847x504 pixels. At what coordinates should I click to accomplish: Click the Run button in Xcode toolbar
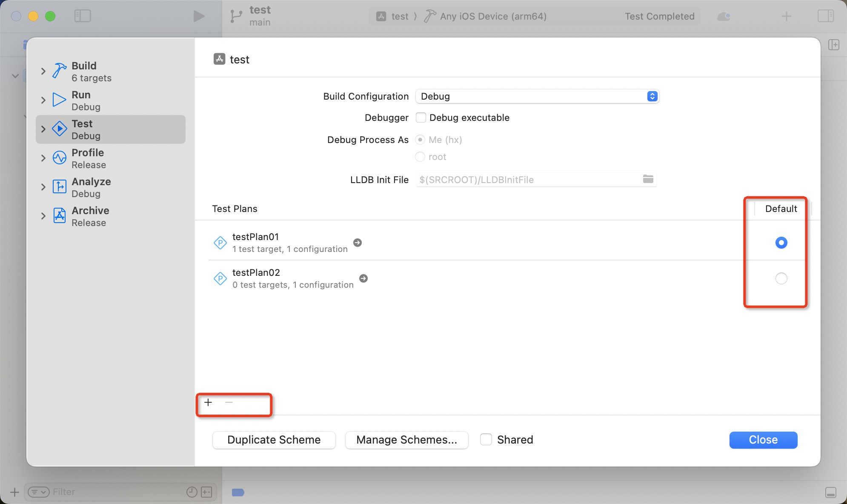(198, 16)
